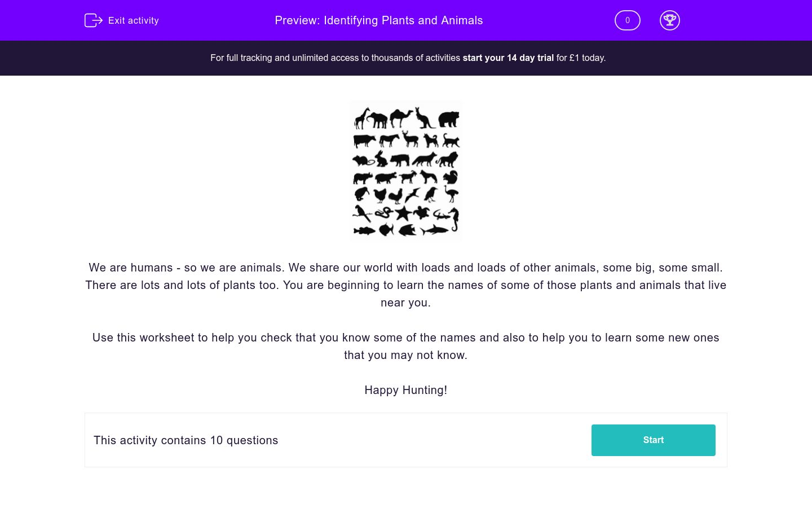Select the trophy cup symbol in the header
The height and width of the screenshot is (508, 812).
point(670,20)
